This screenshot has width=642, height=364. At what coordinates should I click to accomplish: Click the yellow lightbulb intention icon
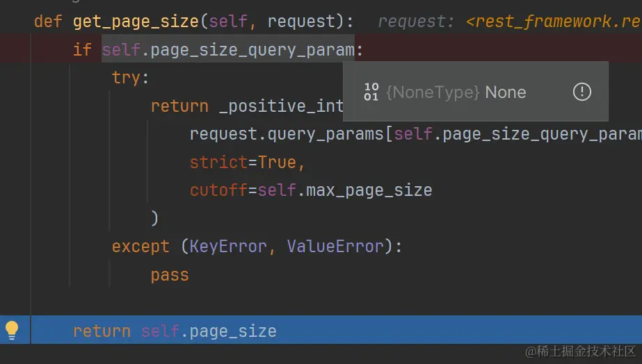[11, 330]
